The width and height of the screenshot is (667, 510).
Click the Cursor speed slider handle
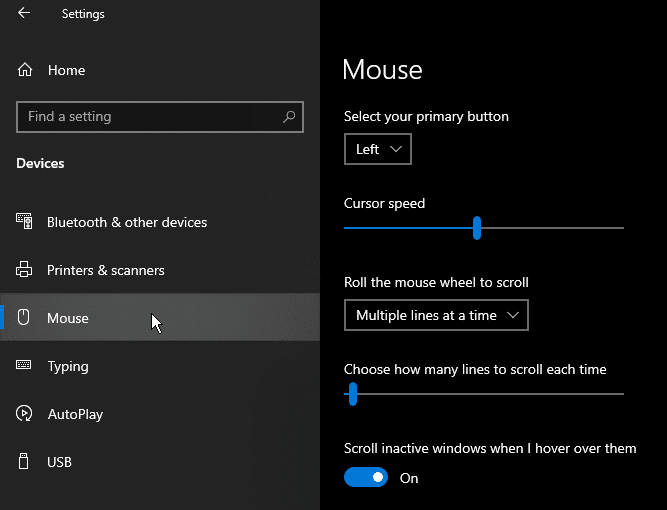[477, 228]
